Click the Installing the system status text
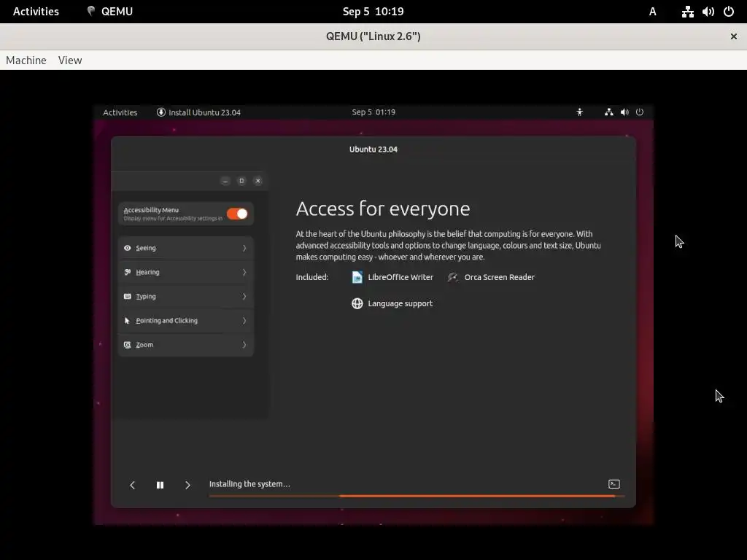The image size is (747, 560). click(249, 484)
